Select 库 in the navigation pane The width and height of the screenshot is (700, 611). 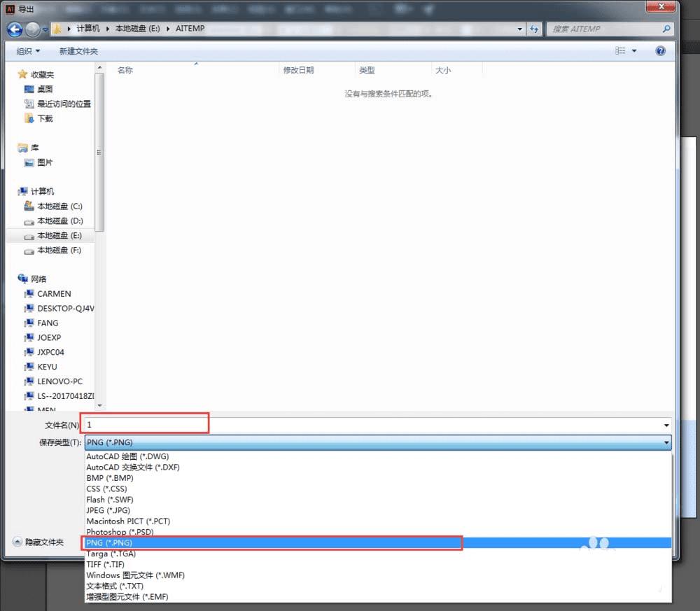click(34, 148)
